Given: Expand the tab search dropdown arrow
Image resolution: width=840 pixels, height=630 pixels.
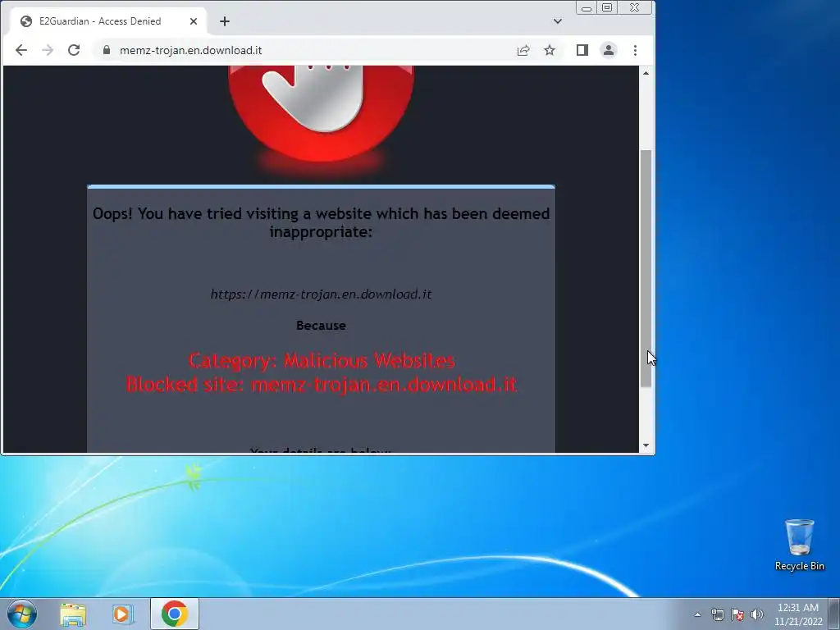Looking at the screenshot, I should (558, 21).
